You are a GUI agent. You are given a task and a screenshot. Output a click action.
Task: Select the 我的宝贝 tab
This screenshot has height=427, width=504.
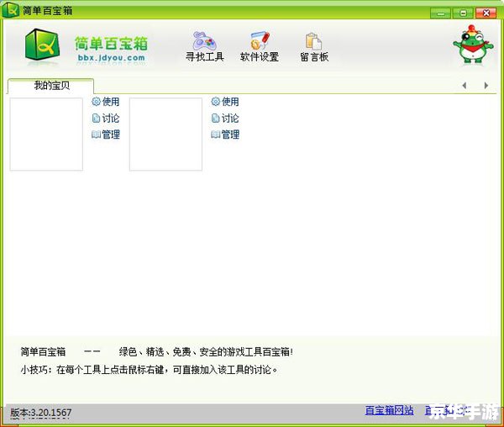point(50,86)
